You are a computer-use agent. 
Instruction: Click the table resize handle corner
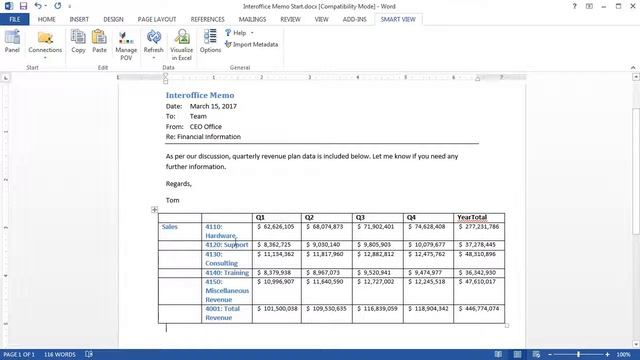coord(507,326)
